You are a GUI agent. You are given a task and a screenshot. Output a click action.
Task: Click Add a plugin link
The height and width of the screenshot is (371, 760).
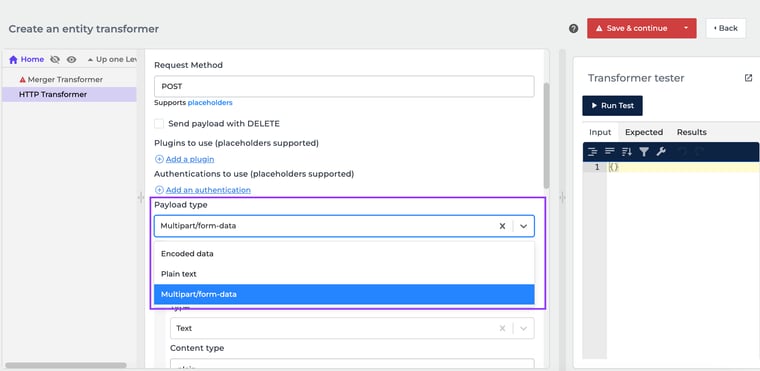(190, 159)
